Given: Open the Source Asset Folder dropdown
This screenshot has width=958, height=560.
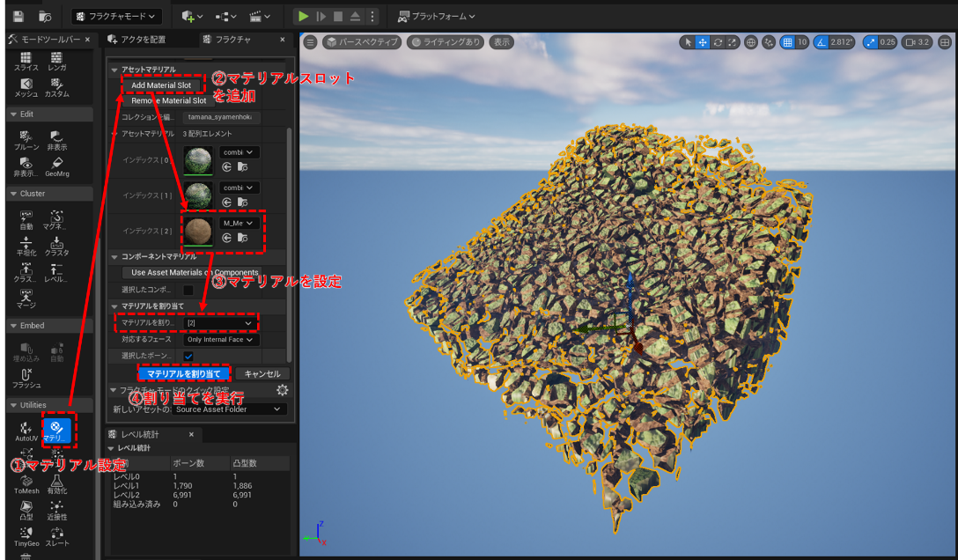Looking at the screenshot, I should [230, 409].
